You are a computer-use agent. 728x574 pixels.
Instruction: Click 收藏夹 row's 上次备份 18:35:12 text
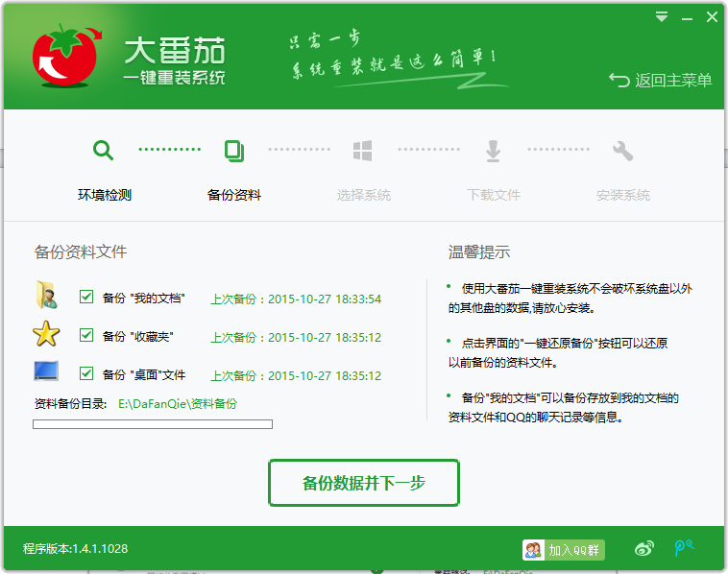click(296, 337)
